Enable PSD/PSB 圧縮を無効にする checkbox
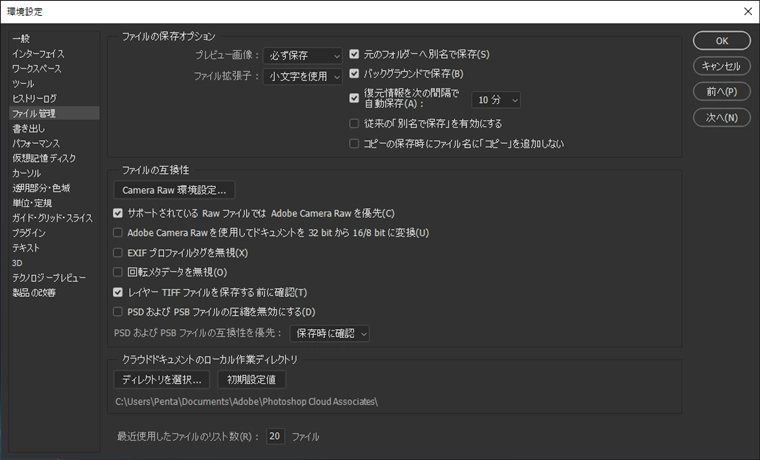 pyautogui.click(x=118, y=312)
